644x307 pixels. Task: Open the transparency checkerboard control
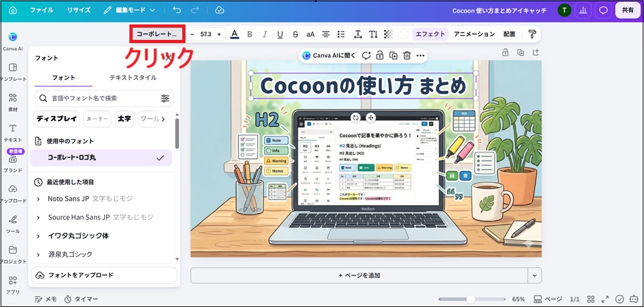click(388, 35)
